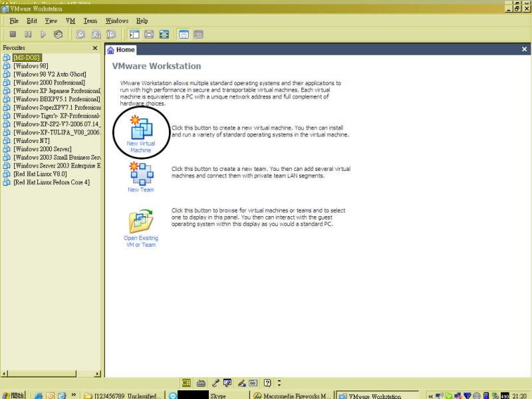Click the Console view toolbar icon
This screenshot has height=399, width=532.
(198, 35)
